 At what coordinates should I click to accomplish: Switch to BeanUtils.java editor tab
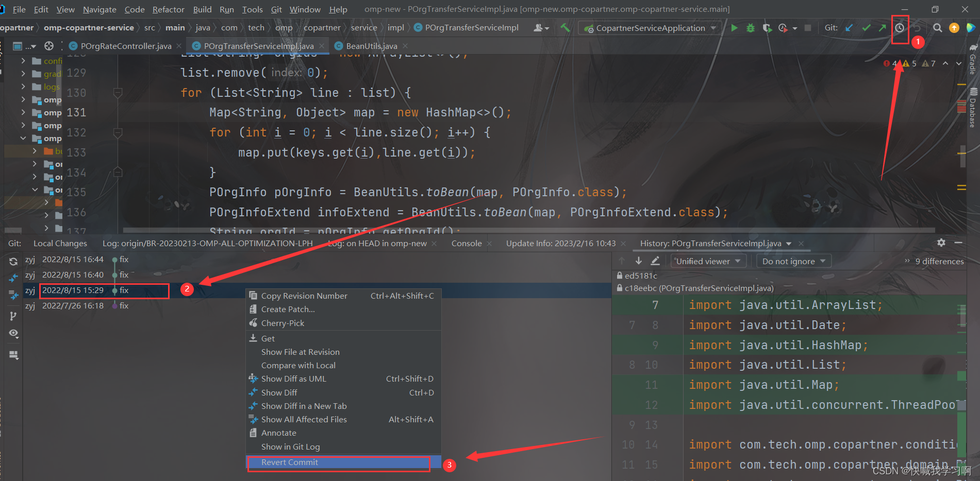click(372, 46)
